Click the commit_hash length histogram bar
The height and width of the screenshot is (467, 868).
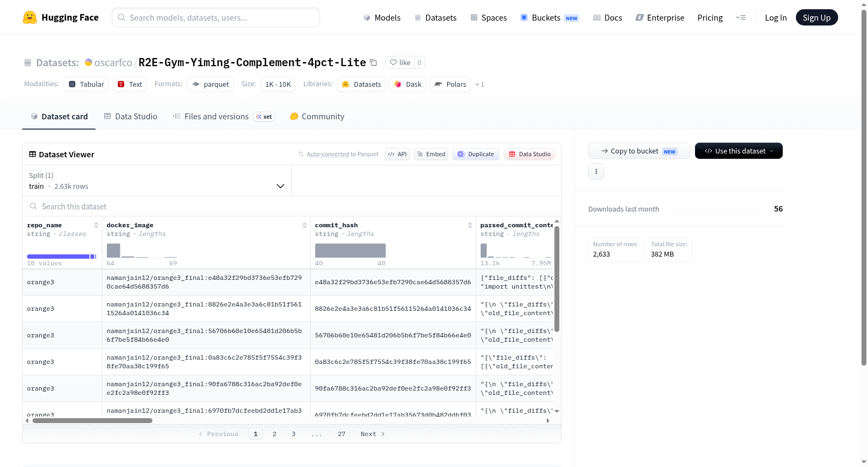pos(350,251)
